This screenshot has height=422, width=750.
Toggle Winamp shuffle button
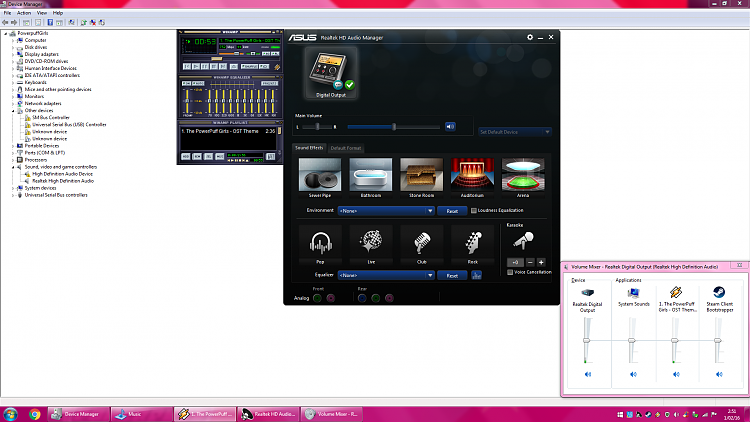[x=249, y=67]
